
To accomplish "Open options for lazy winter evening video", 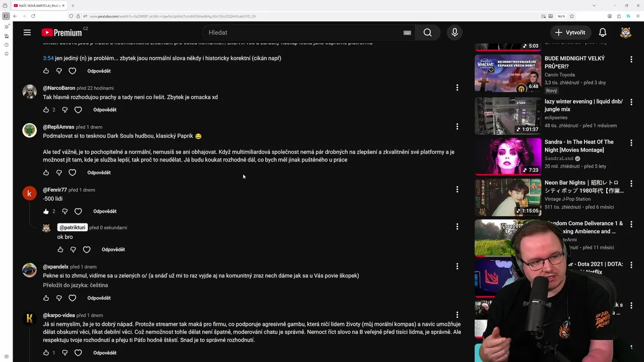I will (x=631, y=102).
